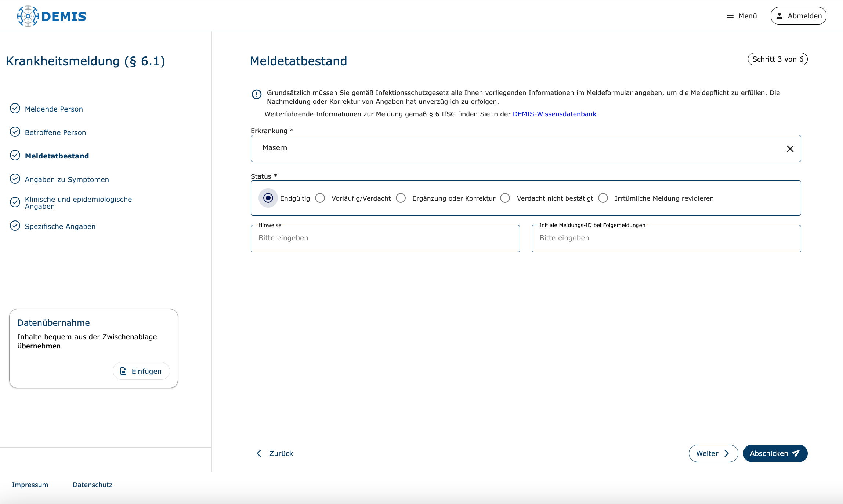This screenshot has width=843, height=504.
Task: Click the Hinweise input field
Action: pos(385,238)
